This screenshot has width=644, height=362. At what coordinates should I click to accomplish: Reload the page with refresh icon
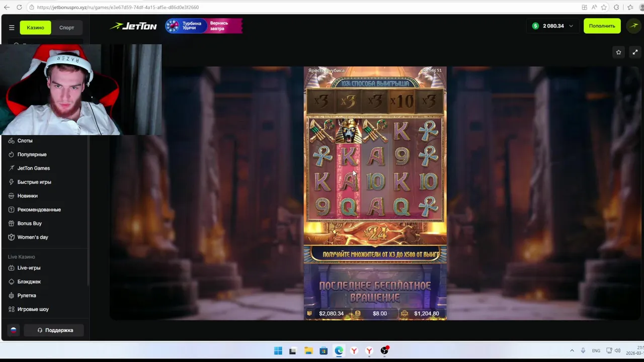coord(19,7)
